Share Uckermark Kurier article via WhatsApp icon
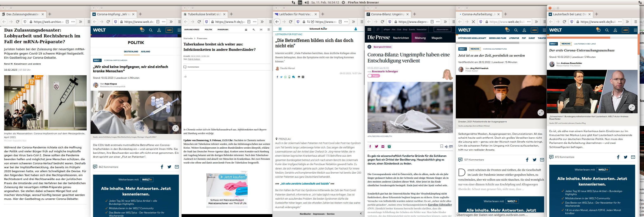 click(286, 77)
